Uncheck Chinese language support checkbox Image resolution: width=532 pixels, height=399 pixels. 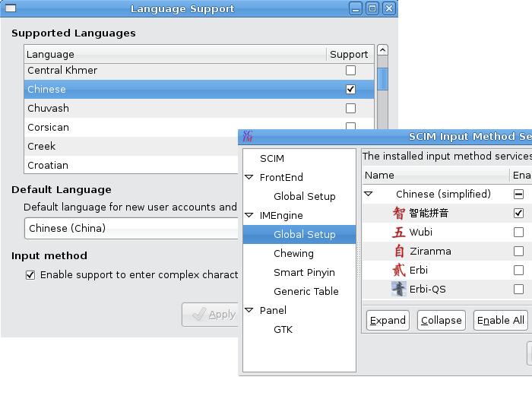(350, 89)
